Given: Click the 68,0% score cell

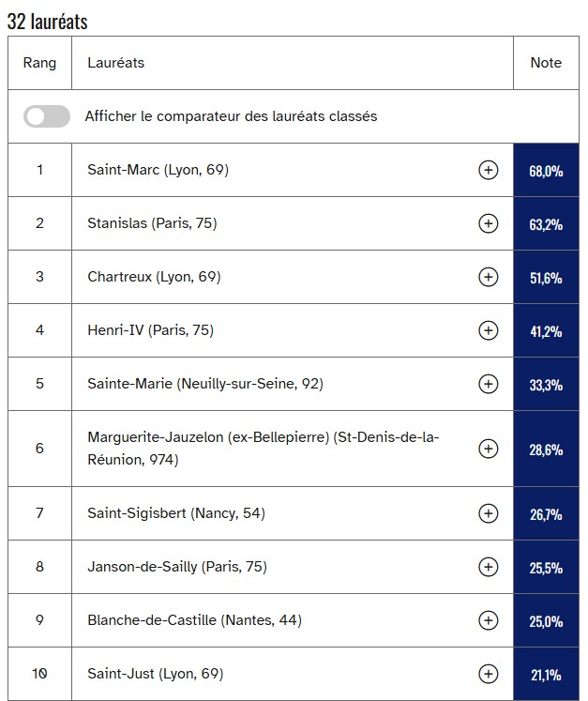Looking at the screenshot, I should [x=546, y=171].
